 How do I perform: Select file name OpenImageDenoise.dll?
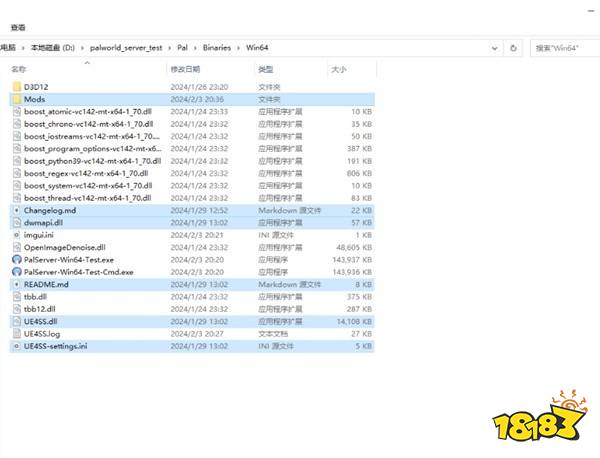[65, 248]
